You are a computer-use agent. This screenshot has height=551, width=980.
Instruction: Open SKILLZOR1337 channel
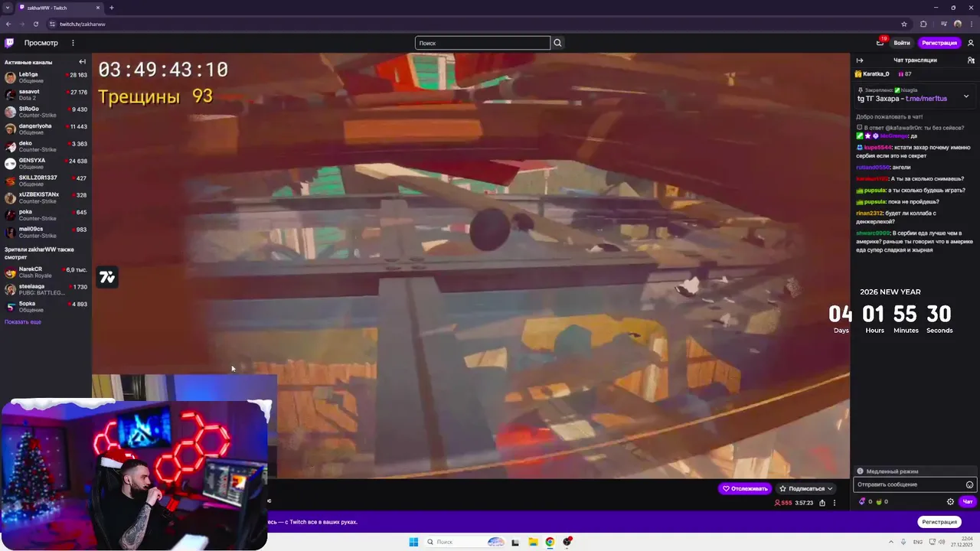(45, 181)
